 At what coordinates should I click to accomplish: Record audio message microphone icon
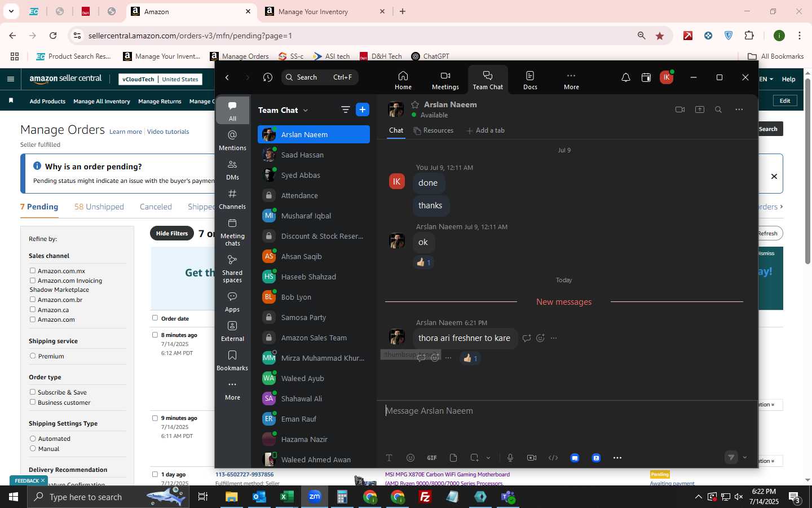(x=510, y=458)
